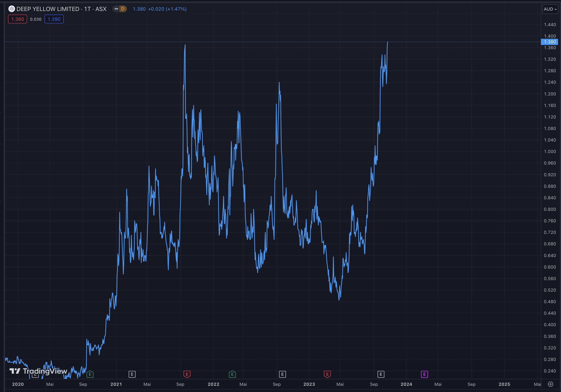Viewport: 561px width, 392px height.
Task: Click the Deep Yellow atom logo icon
Action: [12, 9]
